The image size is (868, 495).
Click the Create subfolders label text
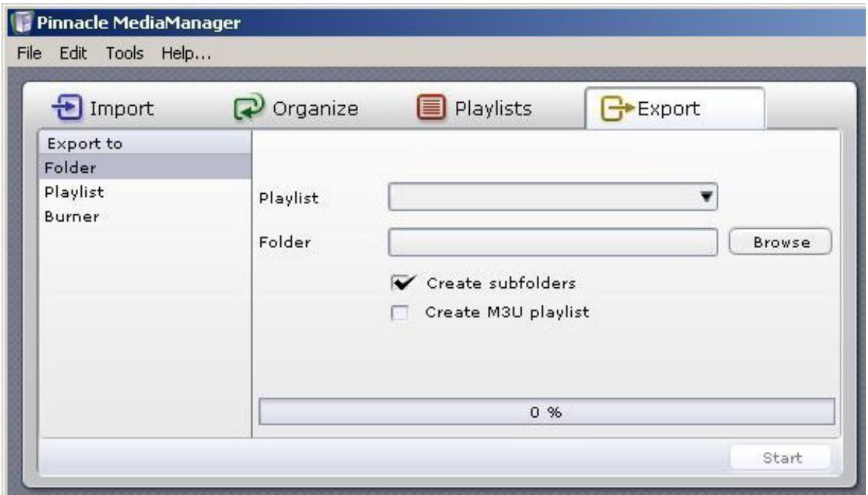tap(501, 283)
